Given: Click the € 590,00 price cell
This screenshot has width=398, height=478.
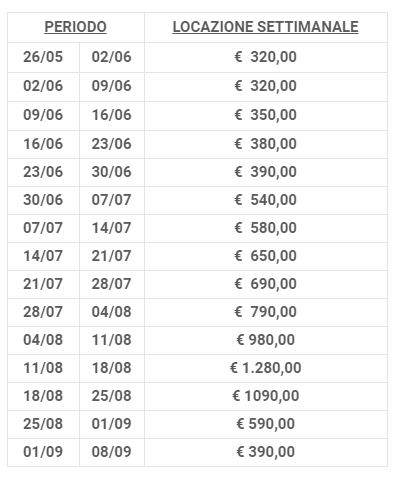Looking at the screenshot, I should click(265, 424).
